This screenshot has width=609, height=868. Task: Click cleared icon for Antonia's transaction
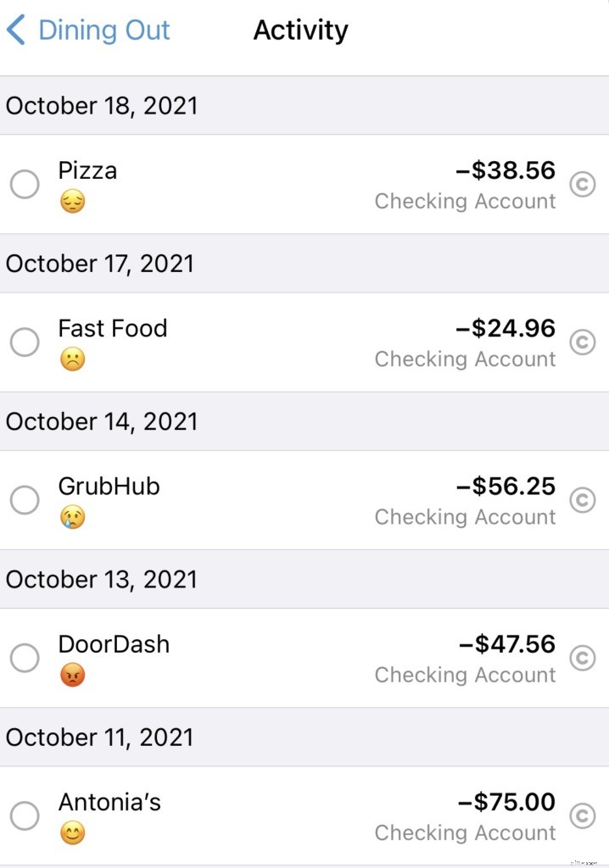point(582,815)
